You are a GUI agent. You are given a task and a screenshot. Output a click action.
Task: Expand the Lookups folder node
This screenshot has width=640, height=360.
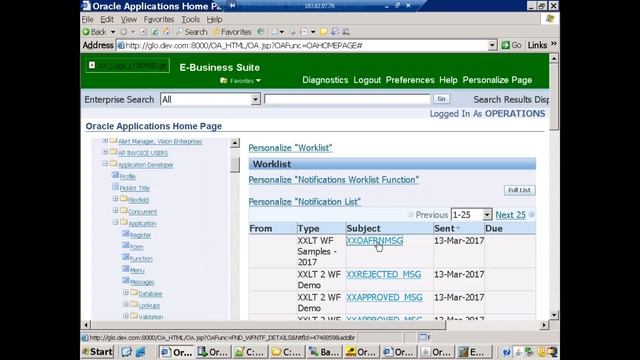(x=126, y=304)
